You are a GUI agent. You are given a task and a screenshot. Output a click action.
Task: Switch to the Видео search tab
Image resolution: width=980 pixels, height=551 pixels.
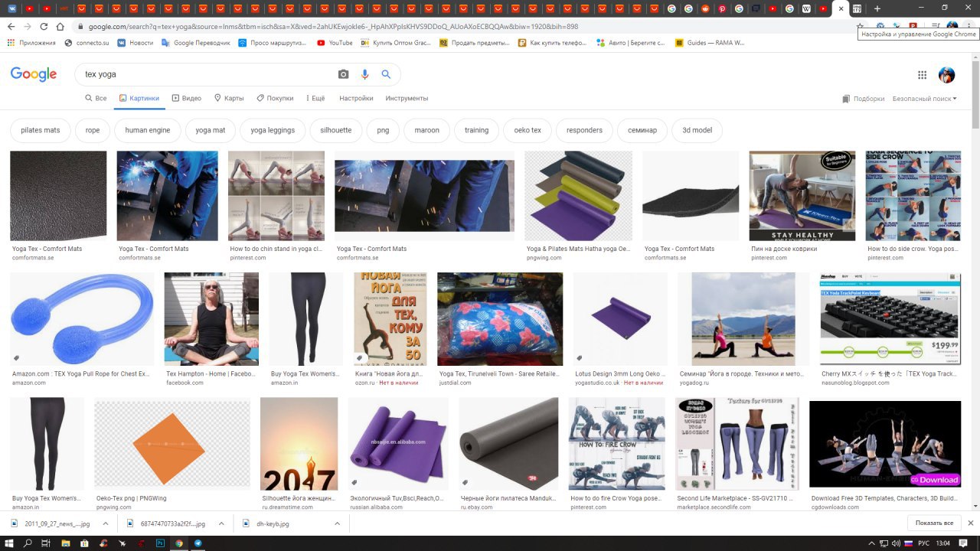coord(186,98)
